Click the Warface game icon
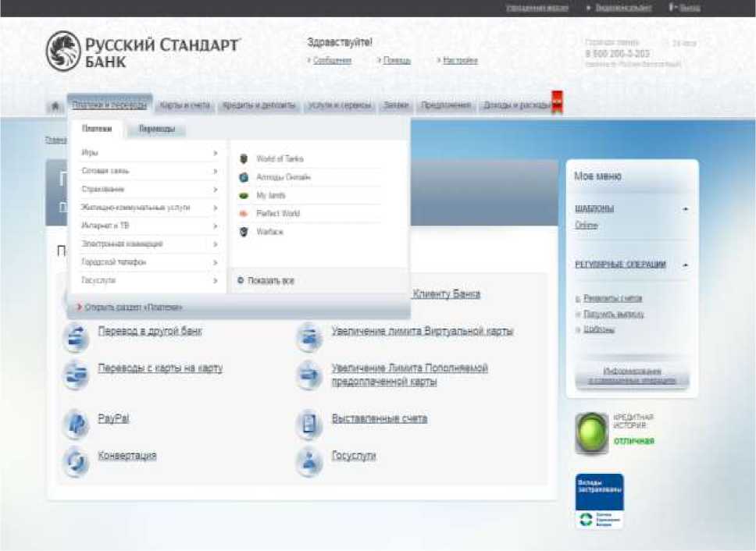The image size is (756, 551). pos(244,232)
